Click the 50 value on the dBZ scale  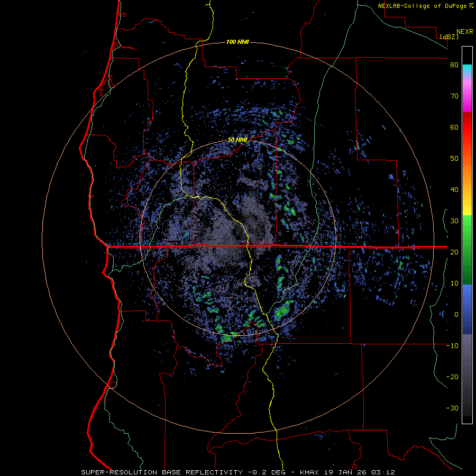tap(454, 159)
